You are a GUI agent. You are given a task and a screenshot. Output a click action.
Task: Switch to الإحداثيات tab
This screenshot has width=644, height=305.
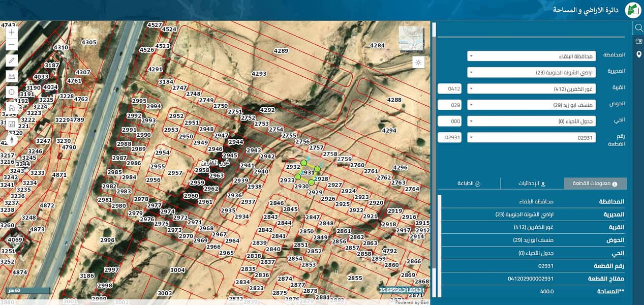(x=532, y=184)
